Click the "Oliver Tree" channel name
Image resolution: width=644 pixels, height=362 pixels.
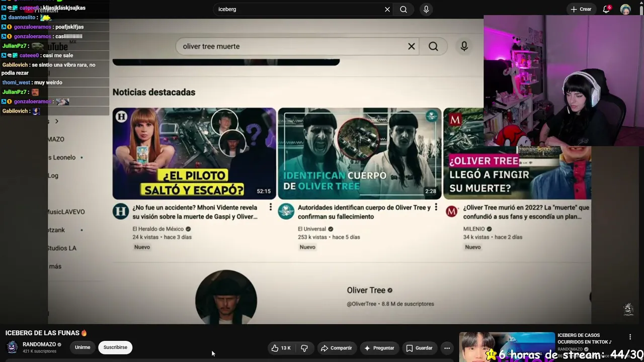click(x=366, y=290)
